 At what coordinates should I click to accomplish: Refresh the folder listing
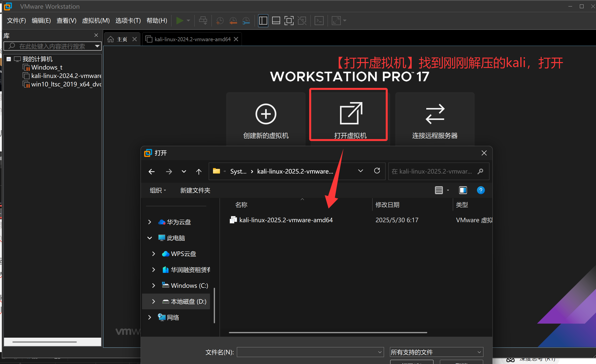pyautogui.click(x=377, y=171)
